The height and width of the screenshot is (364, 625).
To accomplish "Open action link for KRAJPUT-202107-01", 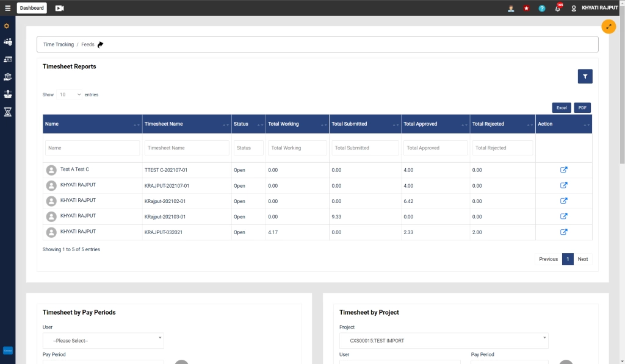I will pyautogui.click(x=563, y=185).
